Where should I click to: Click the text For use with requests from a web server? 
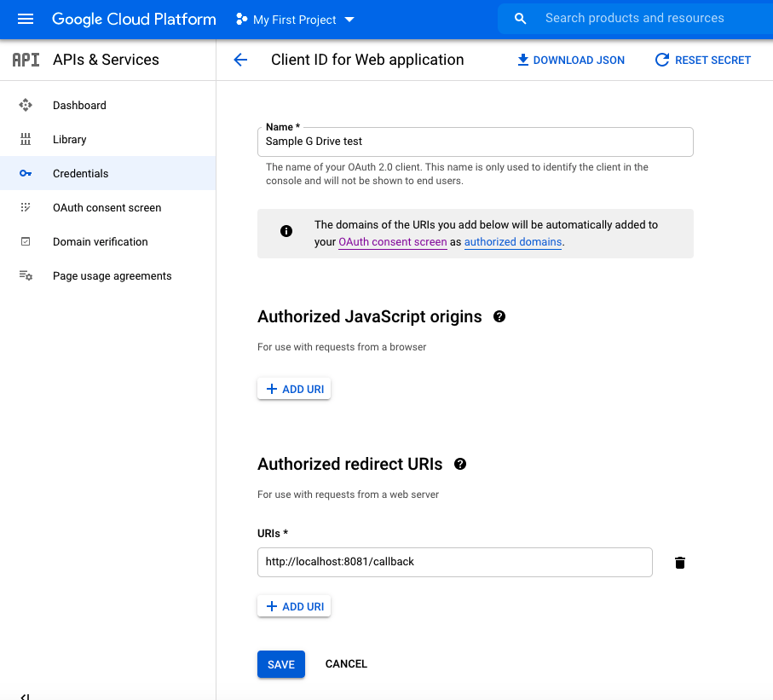click(x=348, y=495)
